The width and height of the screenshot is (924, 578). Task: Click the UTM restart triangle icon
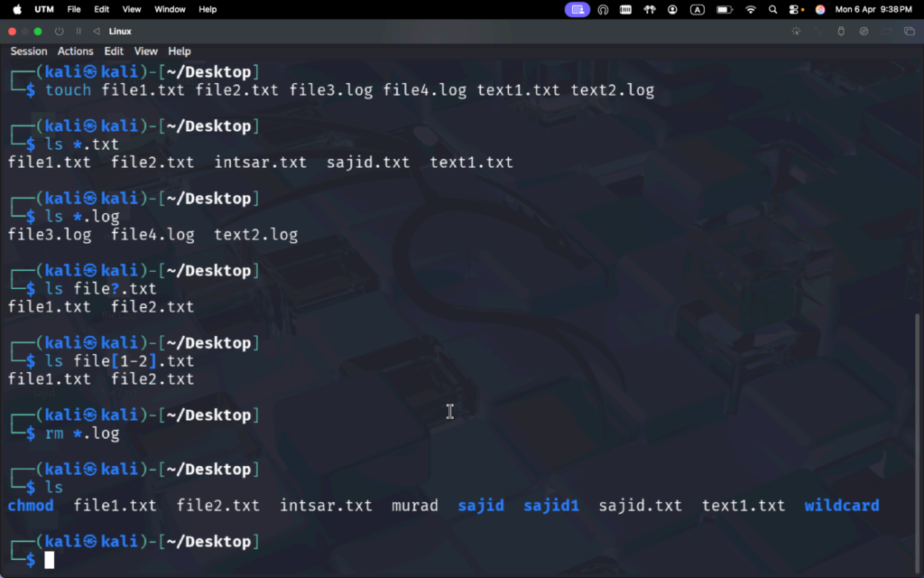click(97, 31)
